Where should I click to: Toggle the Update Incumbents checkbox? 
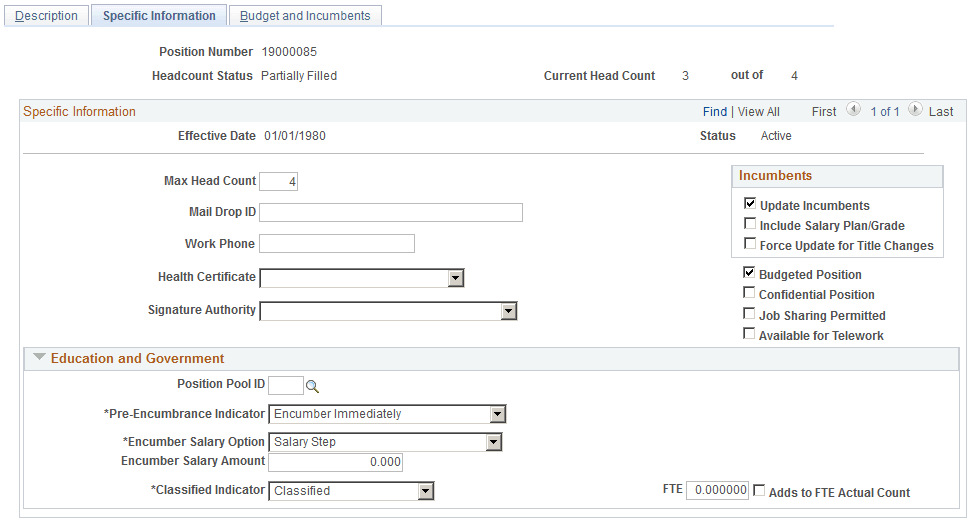point(750,205)
